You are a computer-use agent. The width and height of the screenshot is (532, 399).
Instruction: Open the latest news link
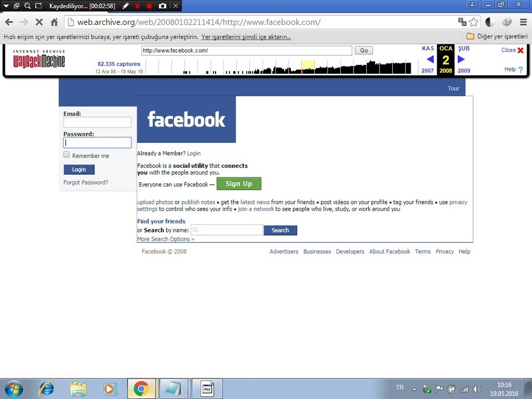255,202
